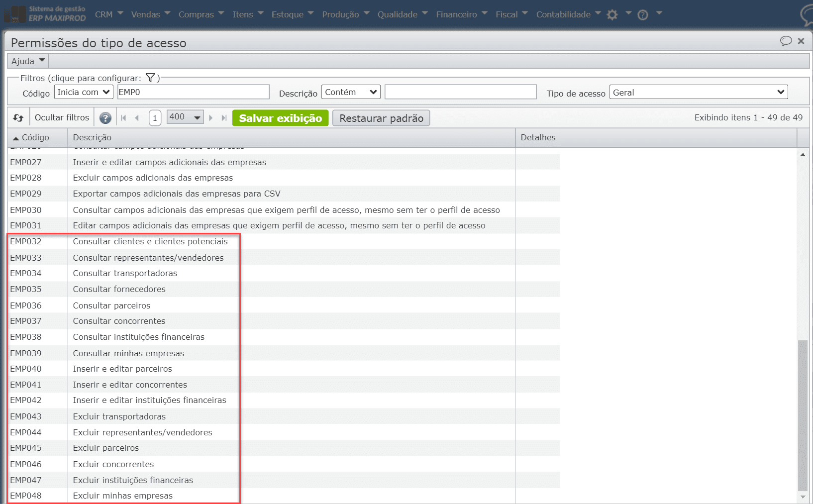Select 'Excluir minhas empresas' row

(x=284, y=496)
